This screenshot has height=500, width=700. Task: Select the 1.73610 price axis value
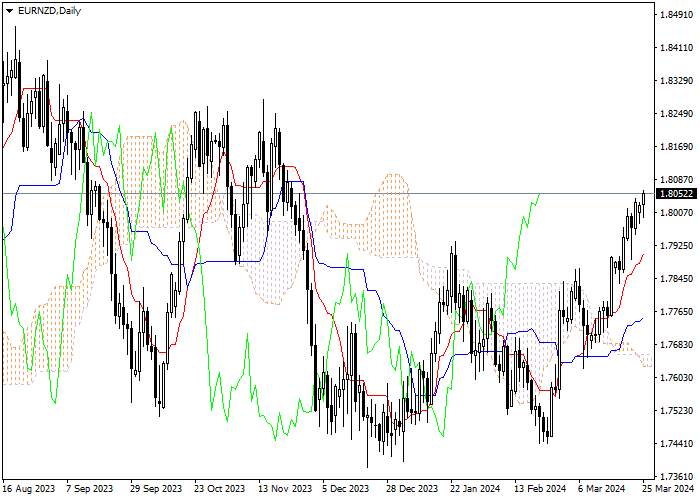pos(677,476)
